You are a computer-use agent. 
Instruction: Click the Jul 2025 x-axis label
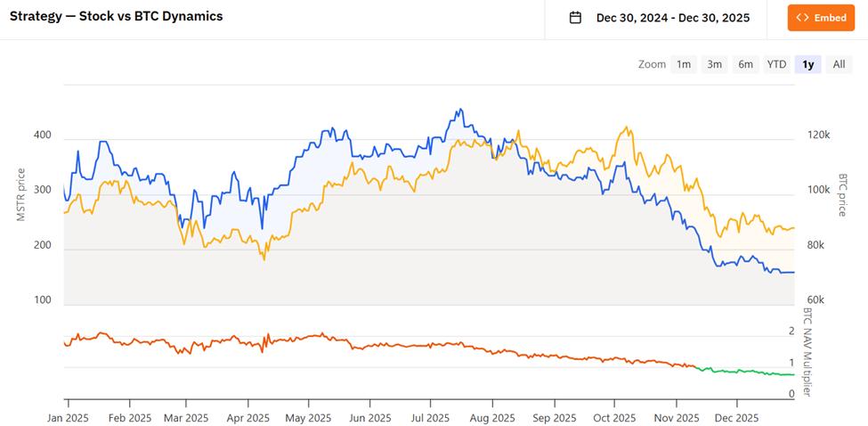coord(430,417)
